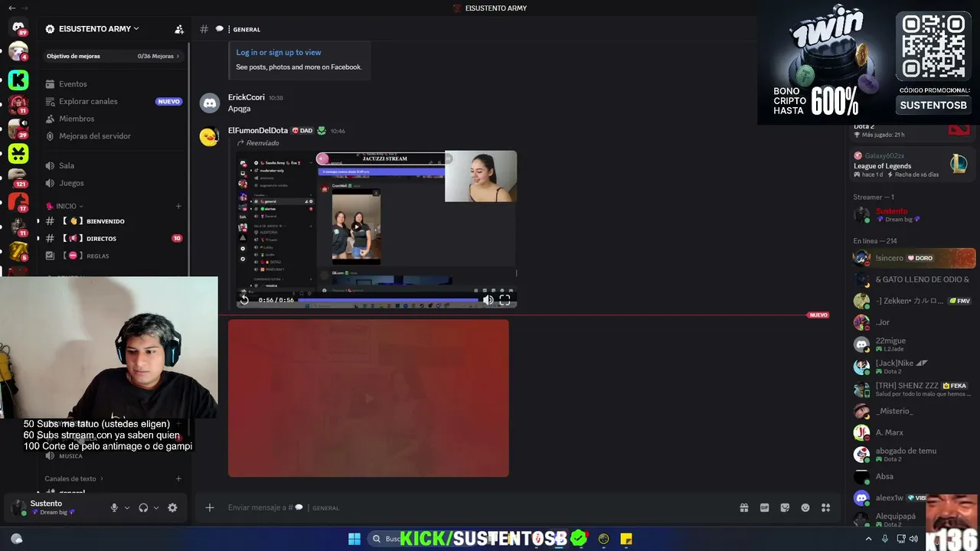Image resolution: width=980 pixels, height=551 pixels.
Task: Mute the forwarded video volume
Action: [x=488, y=300]
